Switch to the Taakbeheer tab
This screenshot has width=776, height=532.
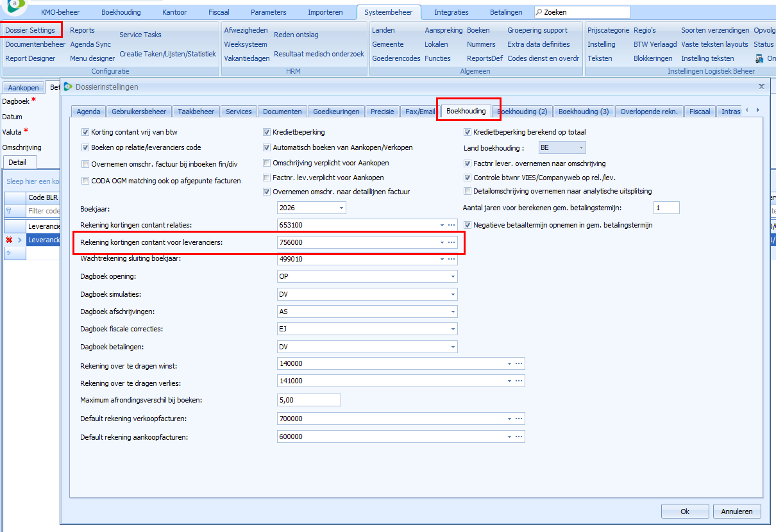[x=196, y=112]
